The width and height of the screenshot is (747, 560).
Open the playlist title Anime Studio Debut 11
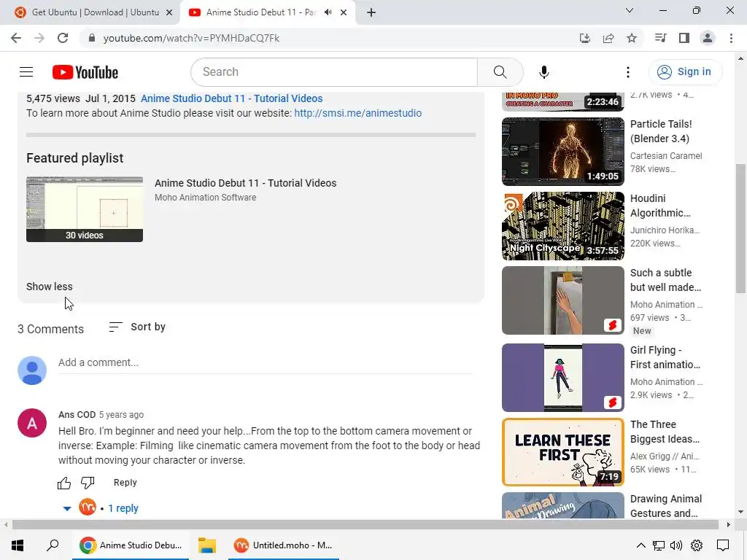click(x=245, y=183)
